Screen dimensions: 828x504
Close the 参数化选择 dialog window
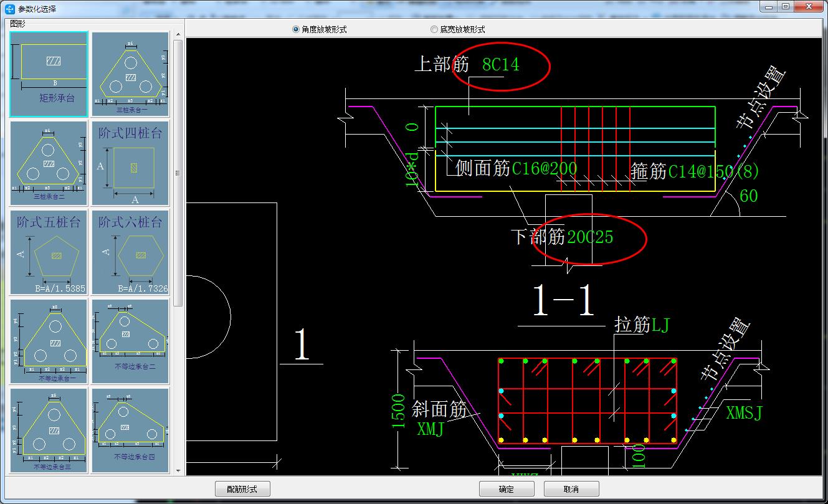click(x=809, y=6)
